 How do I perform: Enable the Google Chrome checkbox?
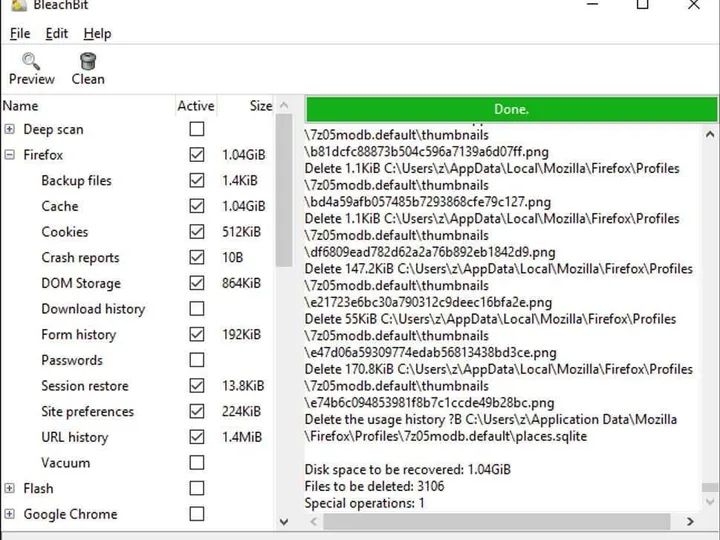(197, 514)
